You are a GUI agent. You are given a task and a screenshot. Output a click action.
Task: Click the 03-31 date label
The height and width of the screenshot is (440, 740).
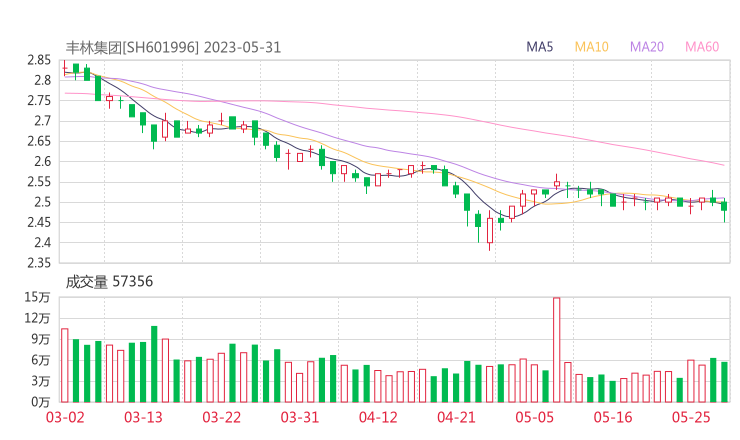300,417
